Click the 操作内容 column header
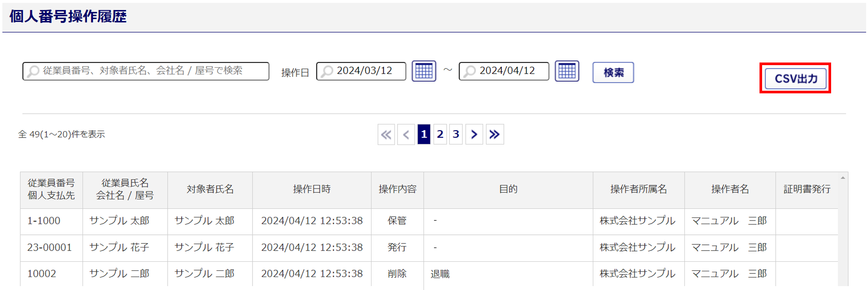The image size is (868, 290). pyautogui.click(x=397, y=189)
